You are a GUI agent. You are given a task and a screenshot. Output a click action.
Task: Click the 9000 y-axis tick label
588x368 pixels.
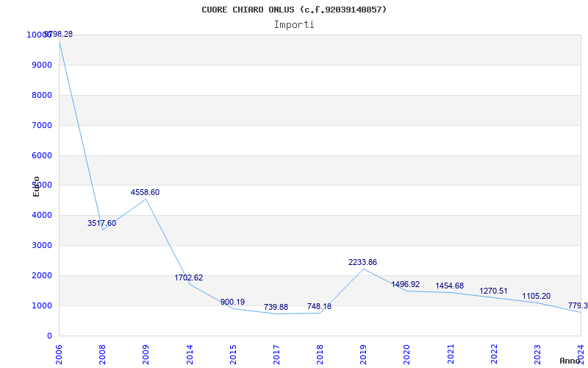(x=42, y=65)
